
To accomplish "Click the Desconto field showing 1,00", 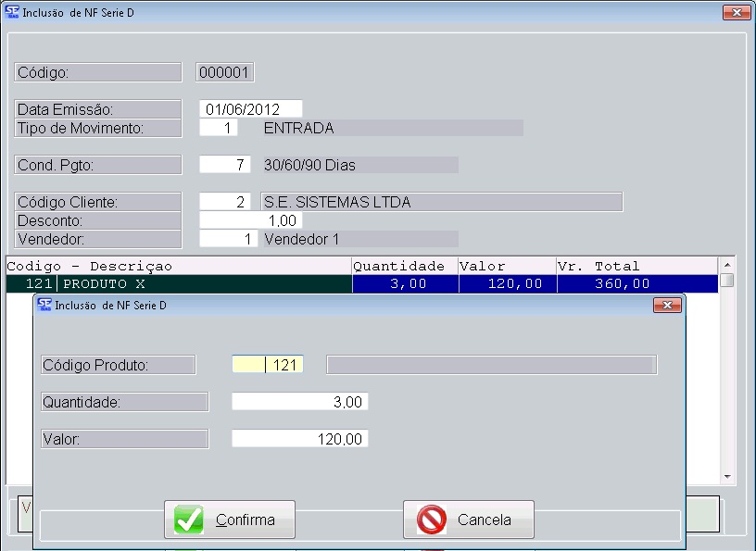I will tap(250, 220).
